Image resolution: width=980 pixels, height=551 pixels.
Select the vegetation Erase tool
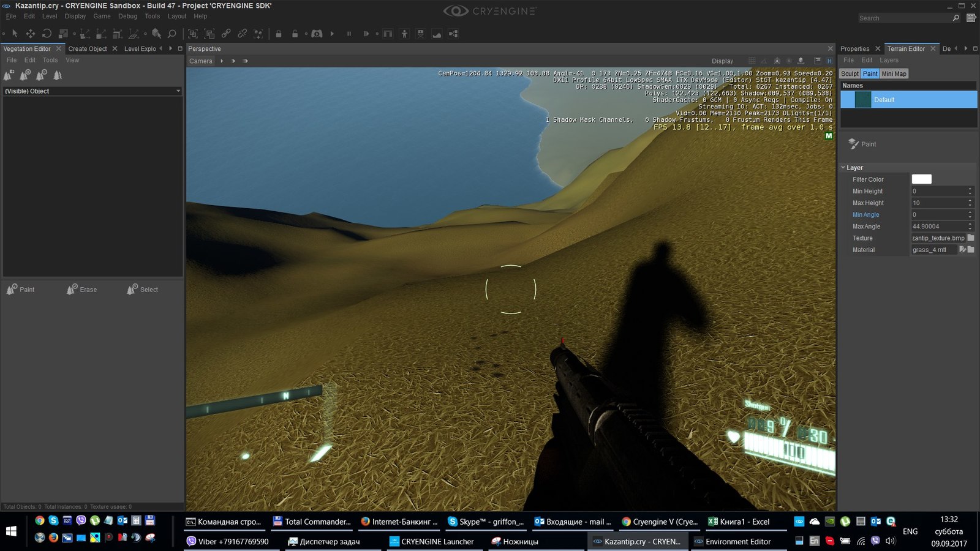tap(81, 289)
